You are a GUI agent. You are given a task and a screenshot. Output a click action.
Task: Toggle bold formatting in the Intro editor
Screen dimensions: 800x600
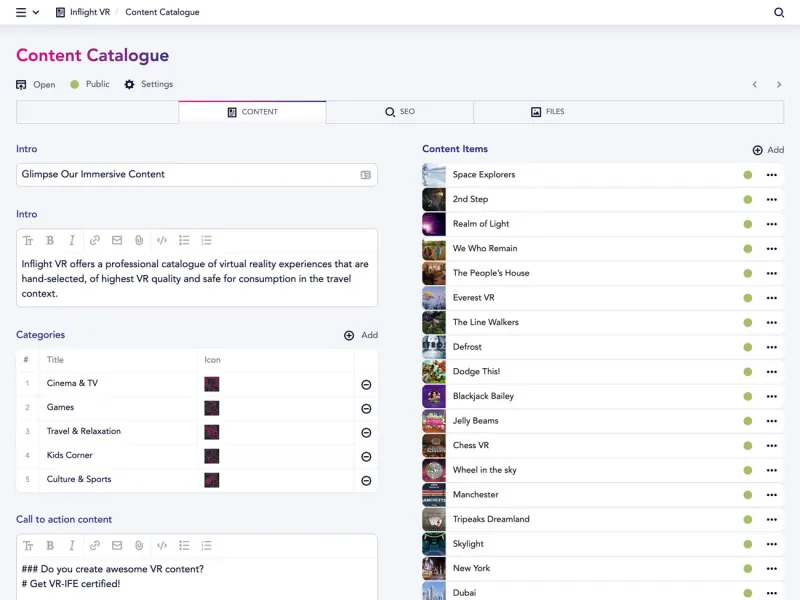click(51, 240)
